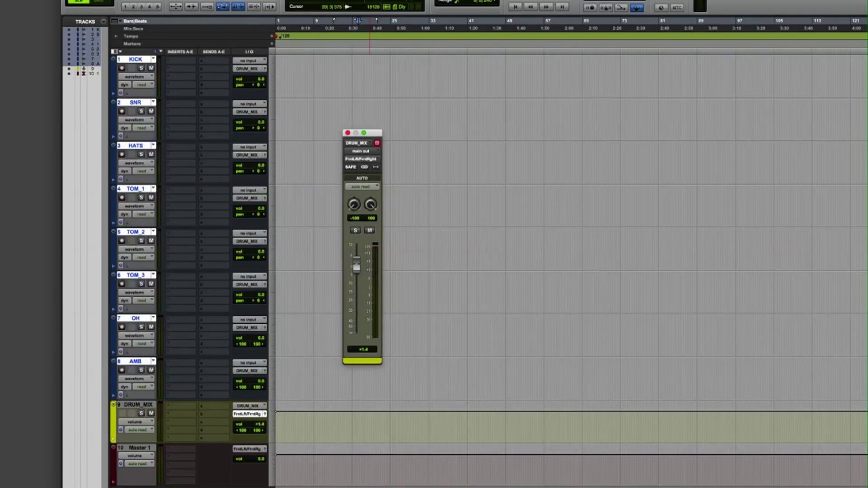Solo DRUM_MIX from the output window

click(355, 230)
